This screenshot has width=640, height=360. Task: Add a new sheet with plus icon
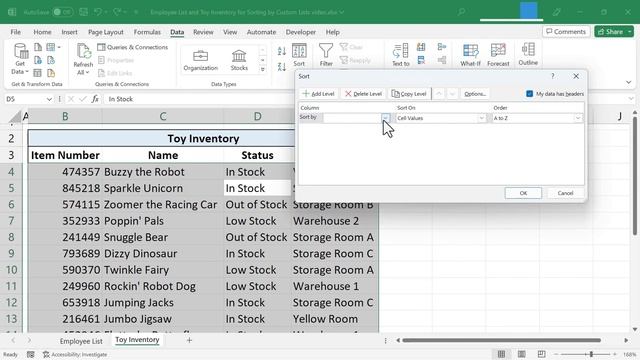pos(189,340)
